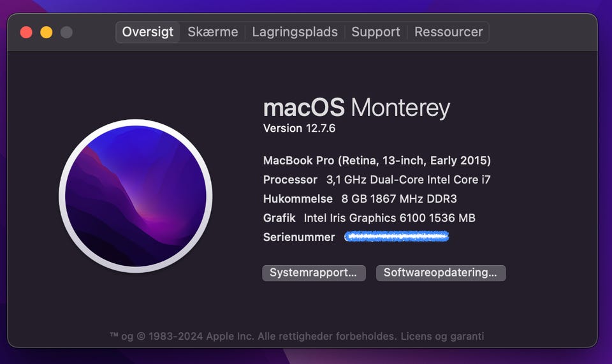Select the Oversigt tab
The height and width of the screenshot is (364, 612).
[148, 32]
